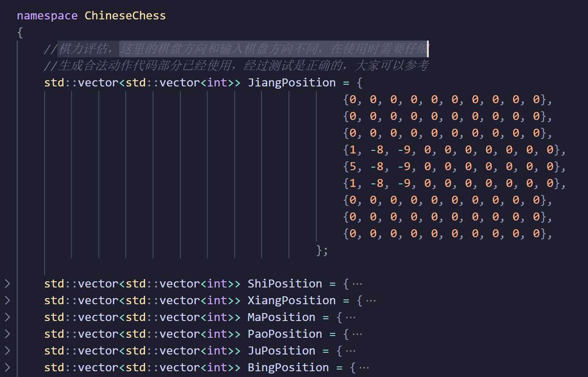
Task: Place cursor on the JiangPosition variable name
Action: tap(292, 82)
